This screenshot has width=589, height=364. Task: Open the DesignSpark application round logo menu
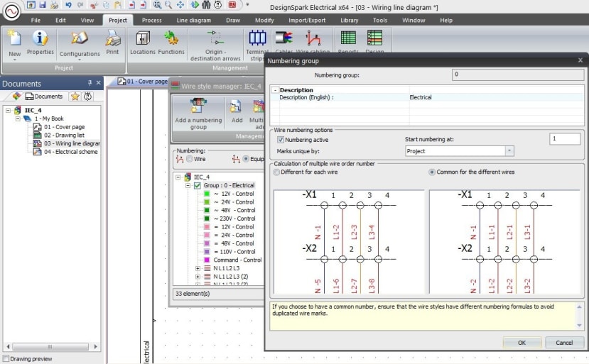(11, 11)
